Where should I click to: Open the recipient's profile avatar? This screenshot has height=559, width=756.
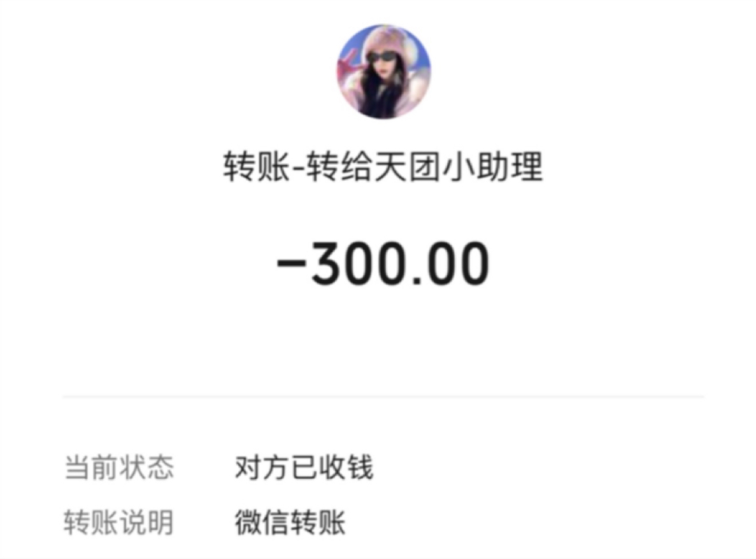coord(384,71)
